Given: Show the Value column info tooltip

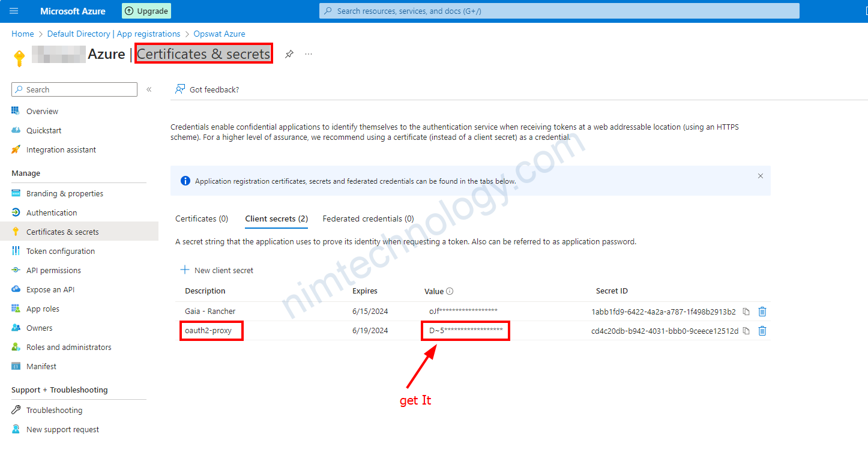Looking at the screenshot, I should (x=450, y=291).
